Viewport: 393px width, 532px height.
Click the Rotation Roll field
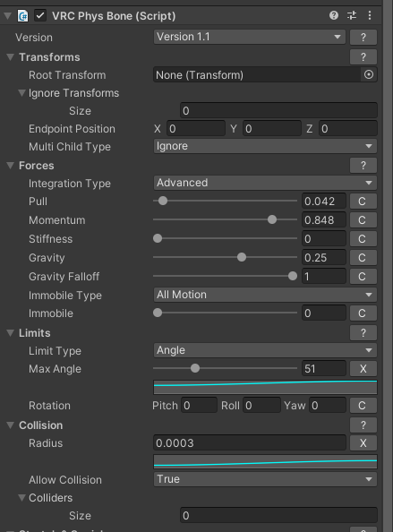point(261,406)
